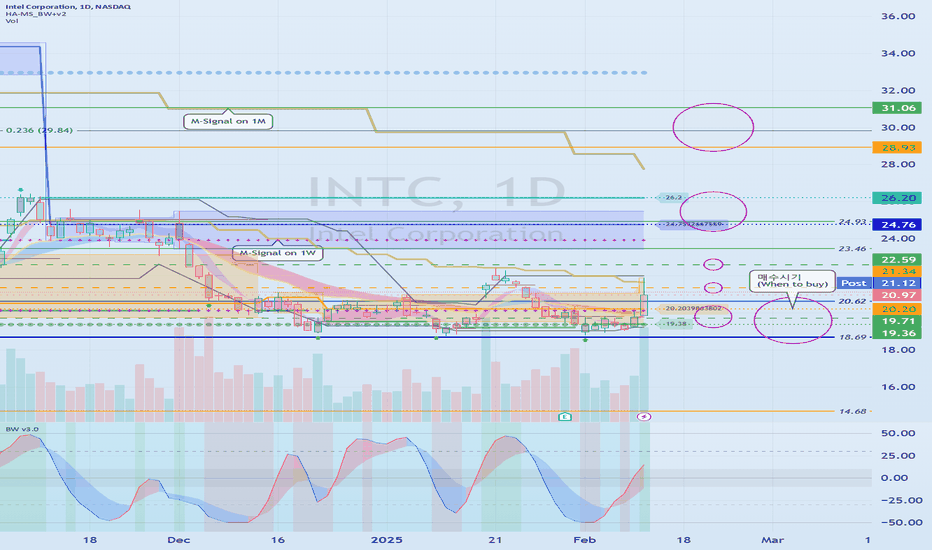Click the lightning bolt event marker icon

(644, 417)
